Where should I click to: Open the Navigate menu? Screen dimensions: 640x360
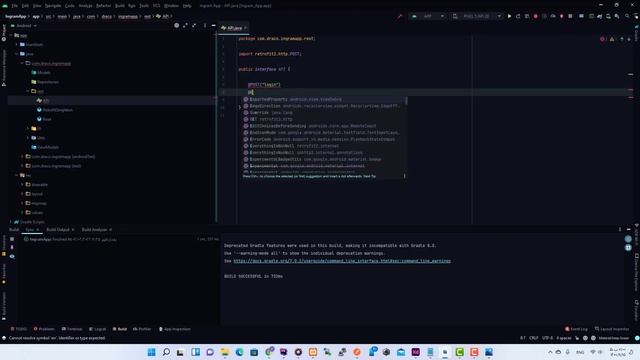[53, 6]
